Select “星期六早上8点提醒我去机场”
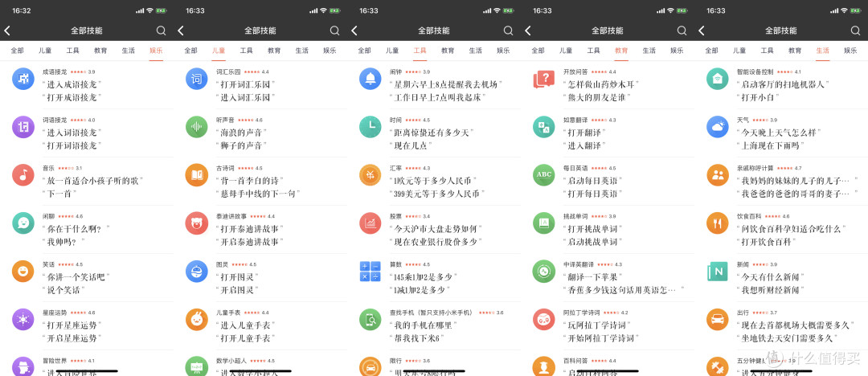The image size is (868, 376). pos(446,84)
